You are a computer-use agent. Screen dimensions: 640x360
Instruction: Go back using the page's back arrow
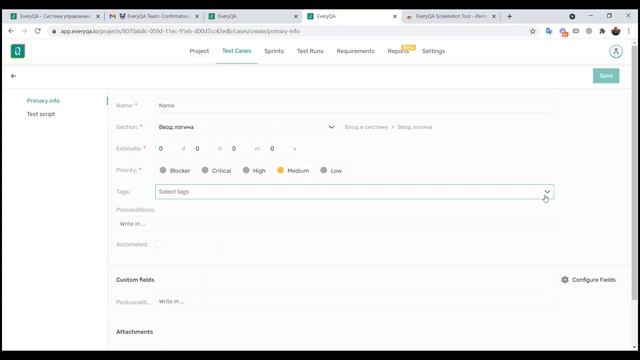click(13, 76)
